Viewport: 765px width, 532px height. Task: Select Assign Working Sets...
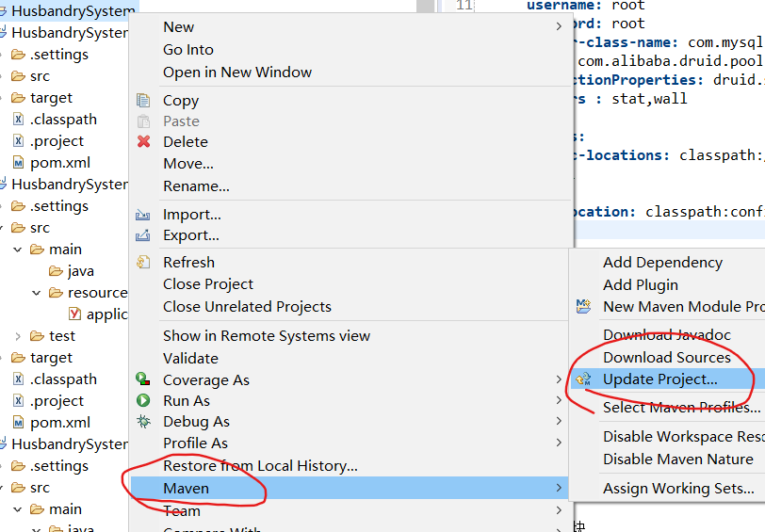[x=678, y=488]
